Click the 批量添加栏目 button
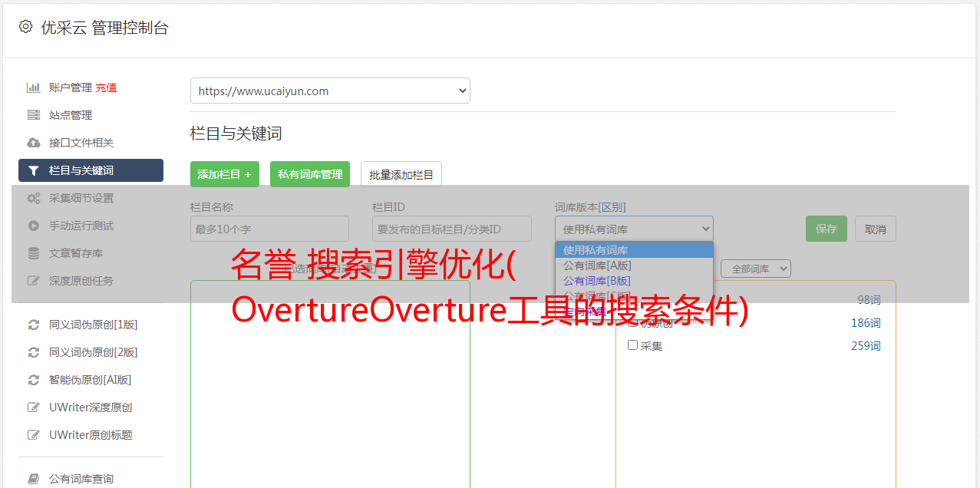This screenshot has width=980, height=488. click(x=401, y=174)
